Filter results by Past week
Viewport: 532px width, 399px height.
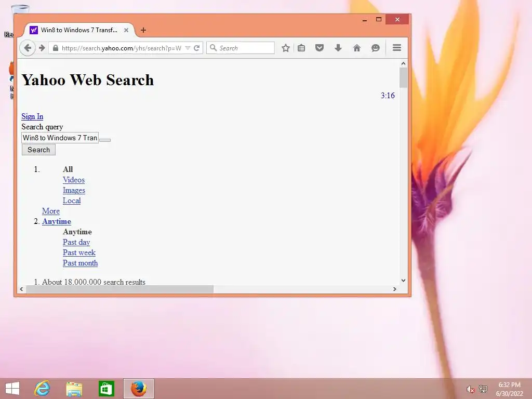[79, 253]
